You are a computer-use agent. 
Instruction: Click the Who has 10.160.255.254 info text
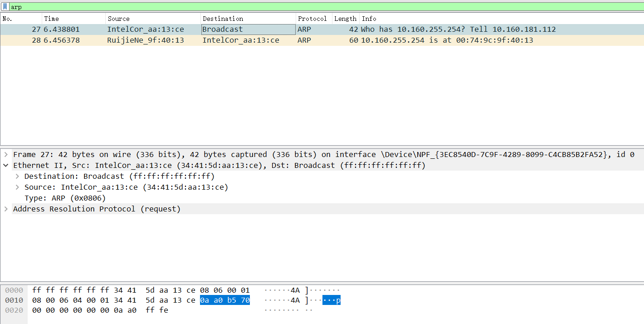click(459, 29)
